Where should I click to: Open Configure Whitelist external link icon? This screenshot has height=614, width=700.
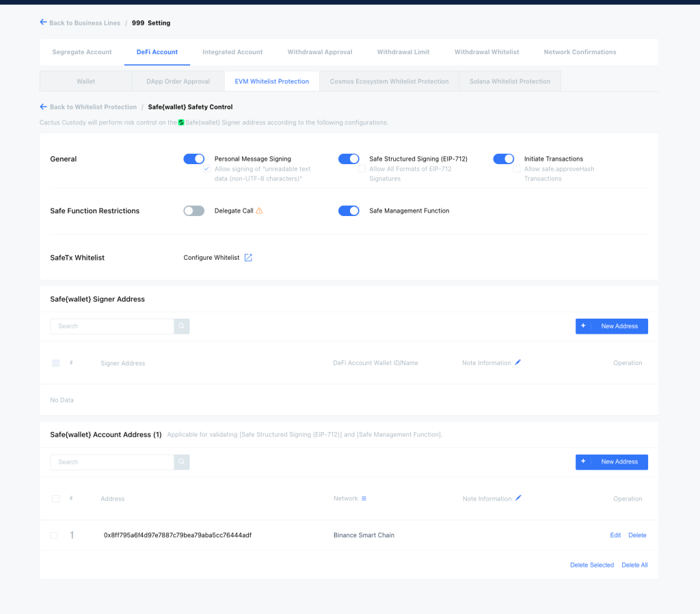248,258
